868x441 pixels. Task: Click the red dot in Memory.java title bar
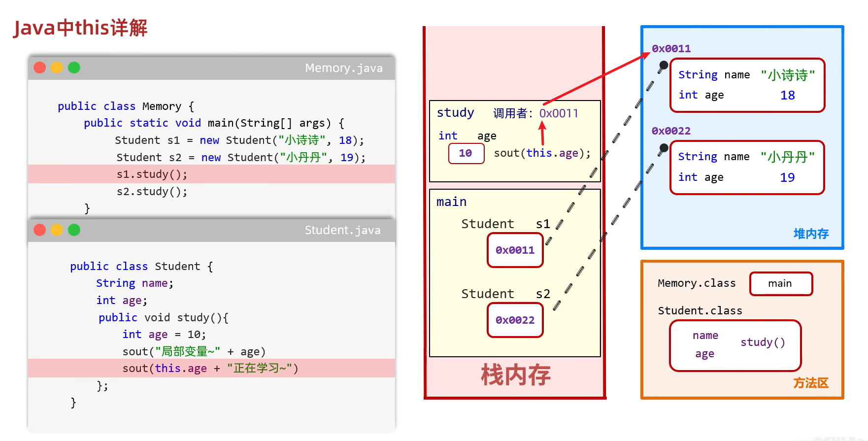(40, 68)
